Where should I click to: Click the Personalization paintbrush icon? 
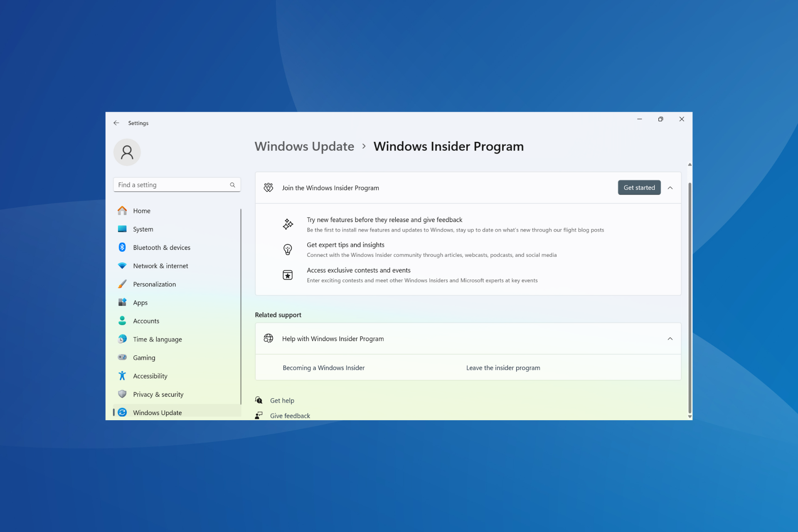coord(122,284)
